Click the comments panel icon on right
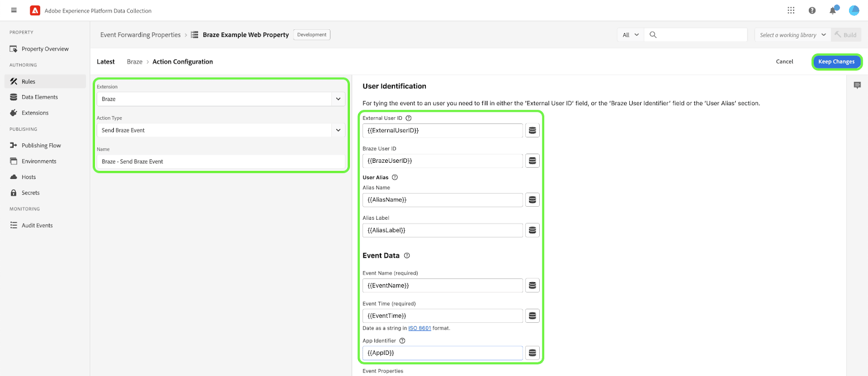 857,85
